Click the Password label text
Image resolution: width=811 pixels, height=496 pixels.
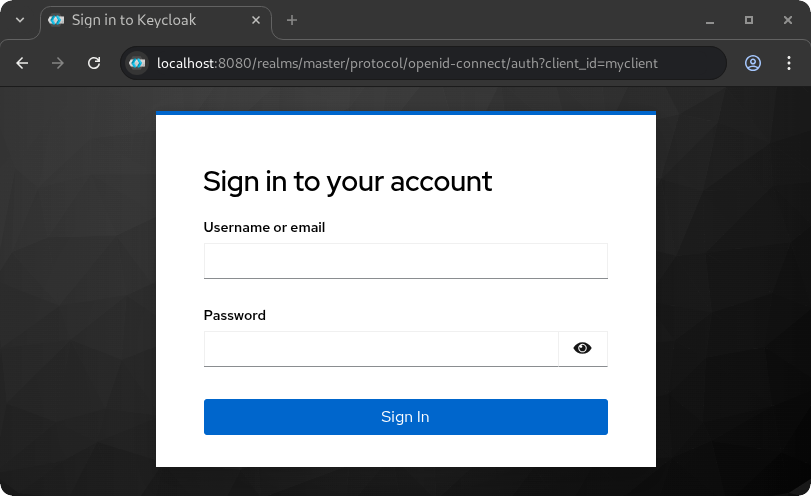tap(235, 315)
